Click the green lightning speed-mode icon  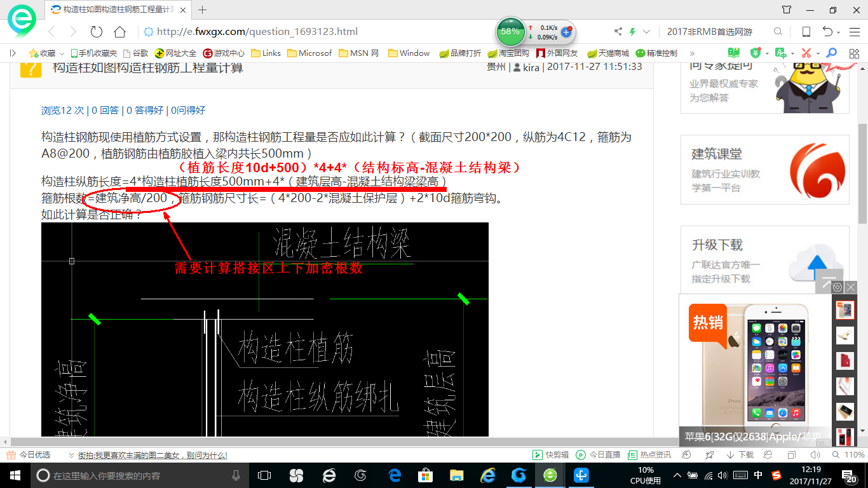pyautogui.click(x=632, y=32)
